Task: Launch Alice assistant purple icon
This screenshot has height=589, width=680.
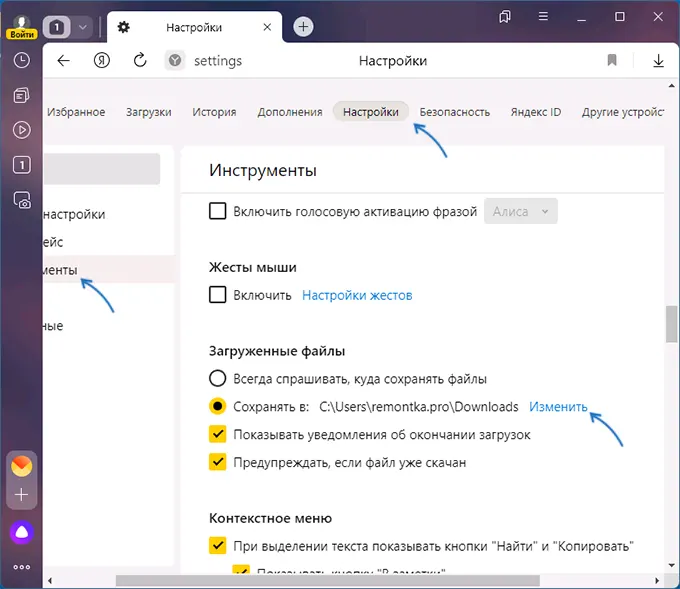Action: click(22, 532)
